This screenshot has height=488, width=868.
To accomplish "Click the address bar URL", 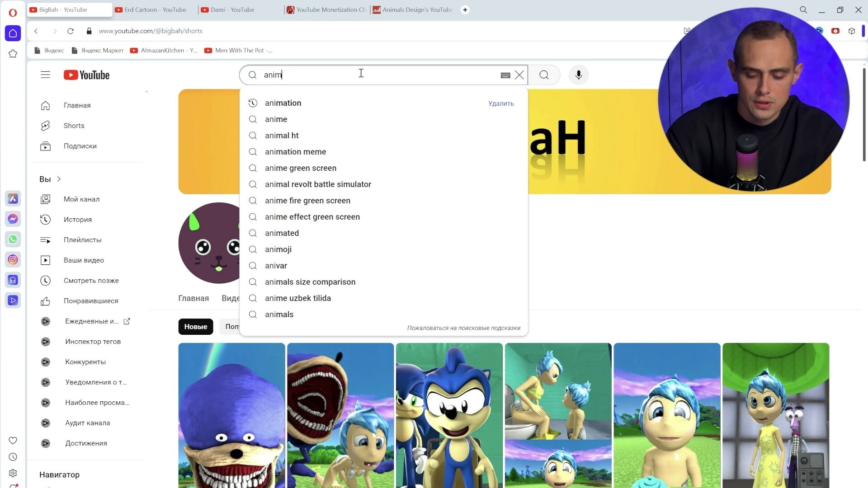I will click(151, 31).
